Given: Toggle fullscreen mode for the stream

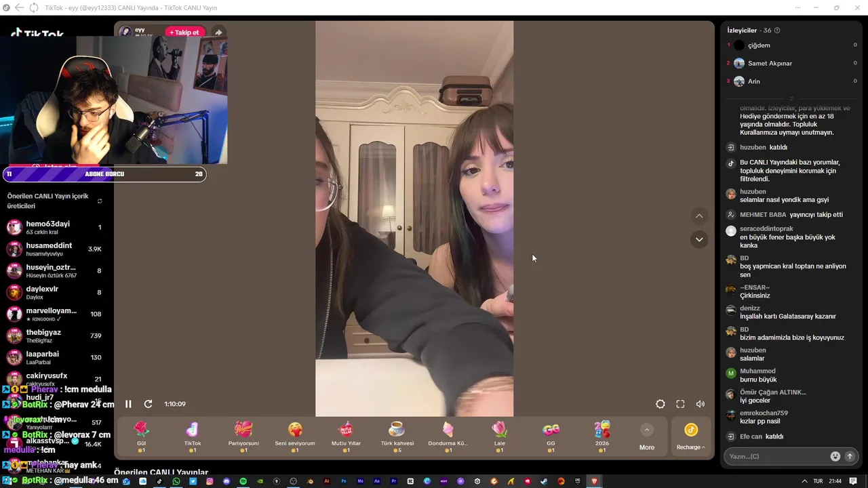Looking at the screenshot, I should click(680, 404).
